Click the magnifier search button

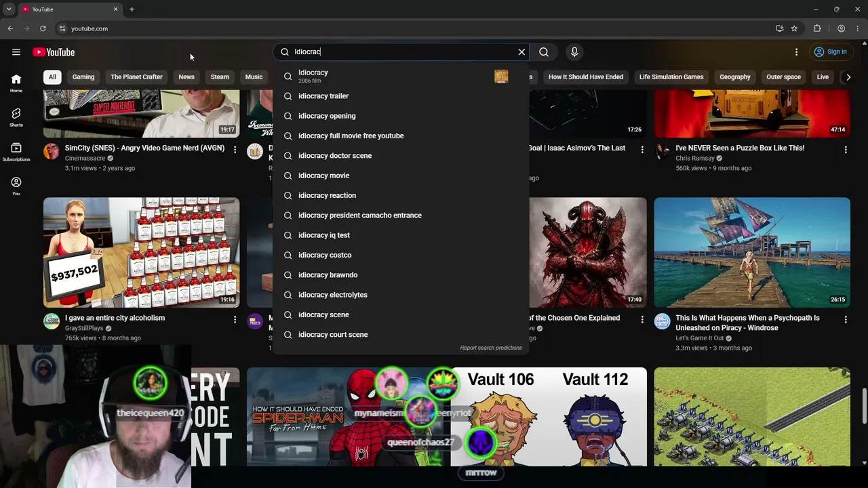click(x=544, y=52)
